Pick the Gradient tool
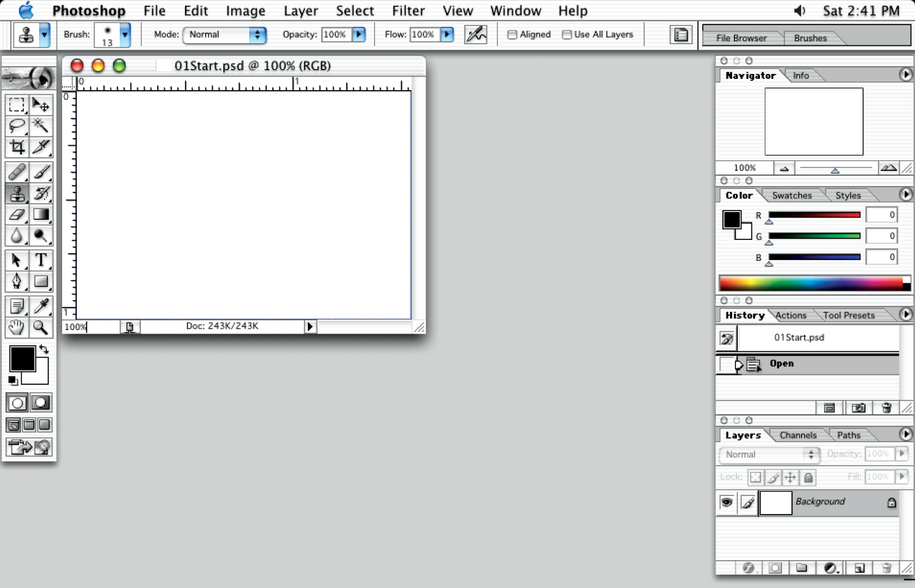Image resolution: width=915 pixels, height=588 pixels. pyautogui.click(x=41, y=214)
